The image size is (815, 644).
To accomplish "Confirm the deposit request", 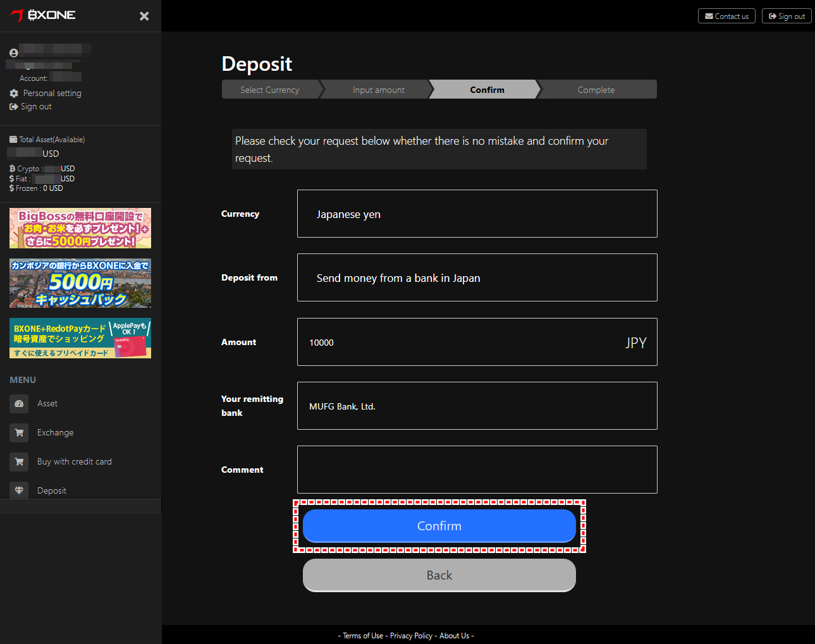I will pos(439,526).
